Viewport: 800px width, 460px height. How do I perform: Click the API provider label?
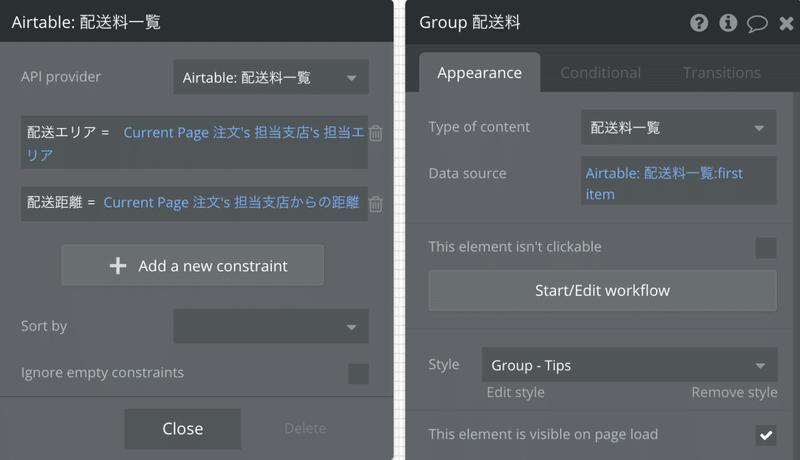pos(61,77)
